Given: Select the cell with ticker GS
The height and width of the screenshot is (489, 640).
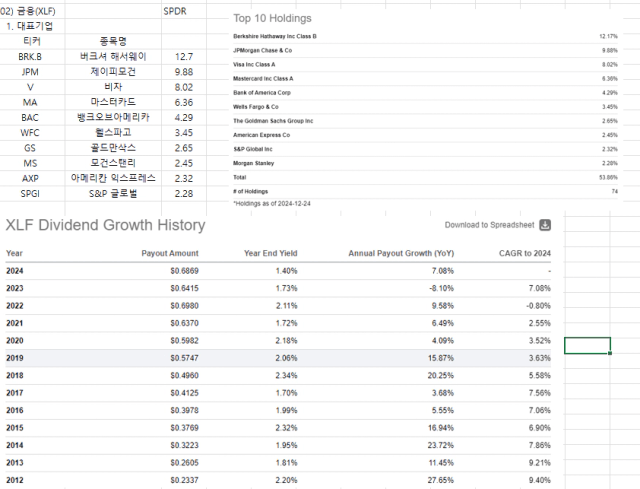Looking at the screenshot, I should coord(32,148).
